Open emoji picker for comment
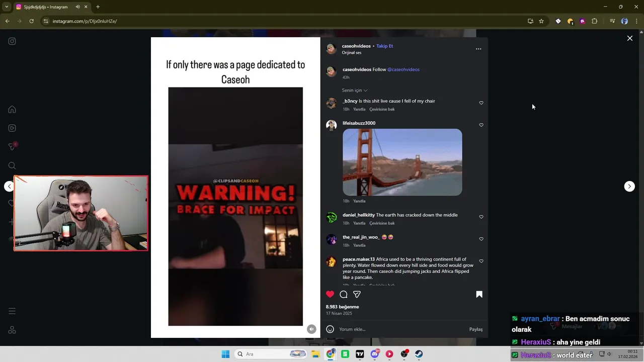This screenshot has width=644, height=362. pos(330,329)
